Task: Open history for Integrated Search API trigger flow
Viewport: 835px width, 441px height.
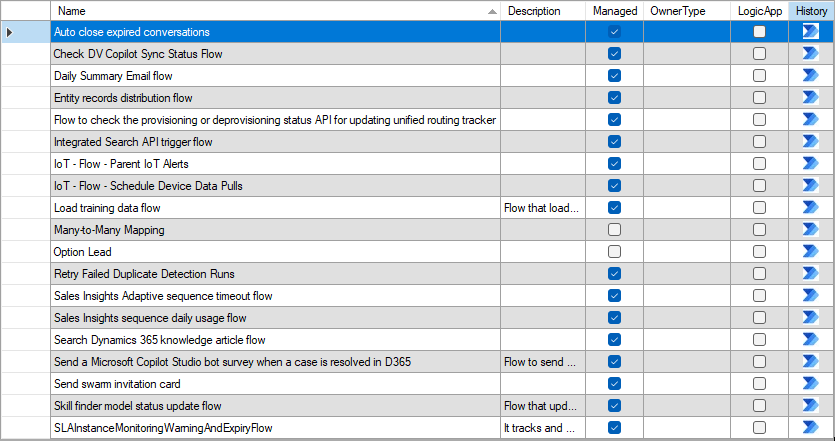Action: pyautogui.click(x=811, y=142)
